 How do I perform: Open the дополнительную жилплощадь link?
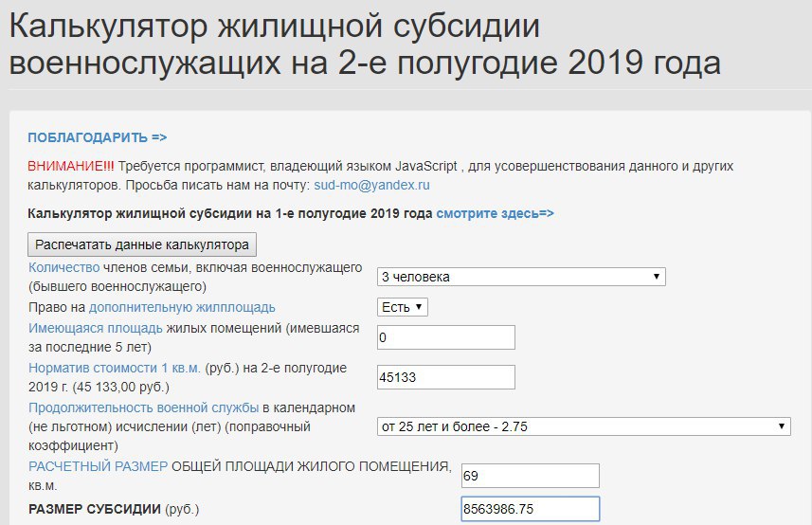(x=182, y=307)
